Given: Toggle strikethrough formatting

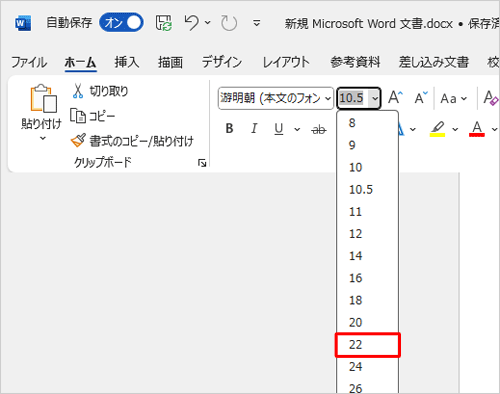Looking at the screenshot, I should coord(319,129).
